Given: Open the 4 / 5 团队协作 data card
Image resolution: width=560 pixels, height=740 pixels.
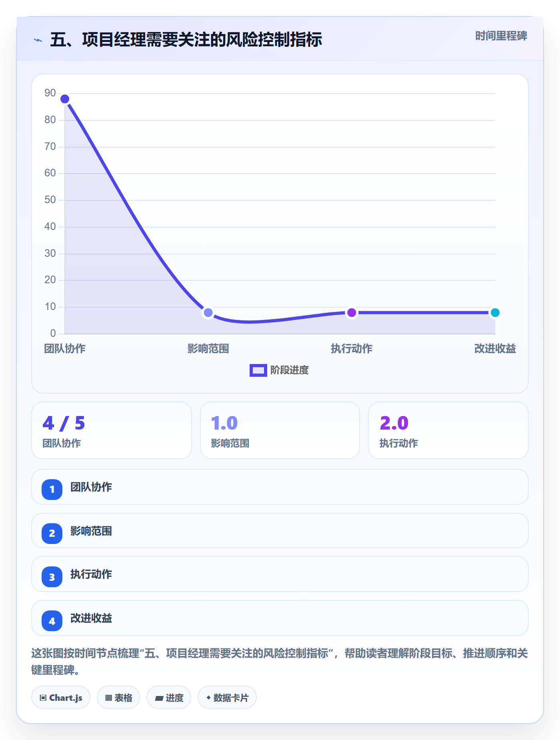Looking at the screenshot, I should (112, 430).
